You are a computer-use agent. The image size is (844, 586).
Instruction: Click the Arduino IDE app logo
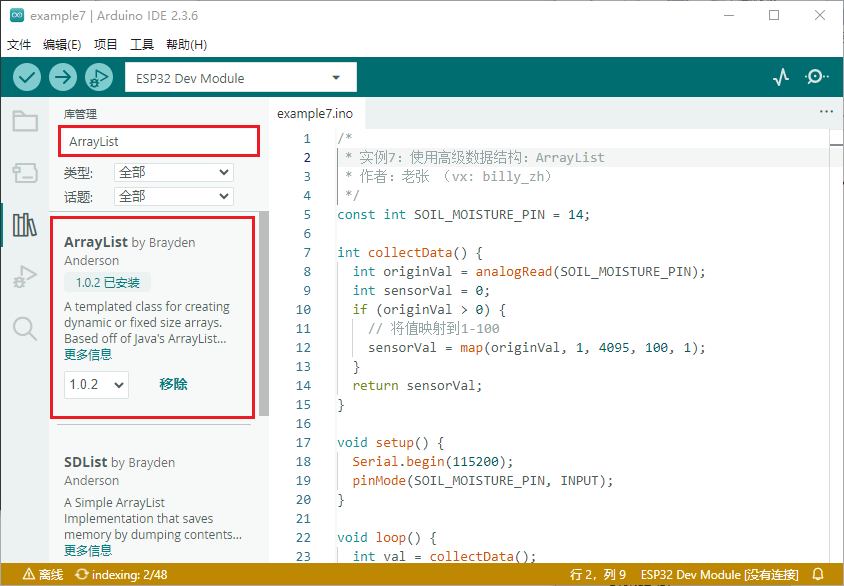17,15
